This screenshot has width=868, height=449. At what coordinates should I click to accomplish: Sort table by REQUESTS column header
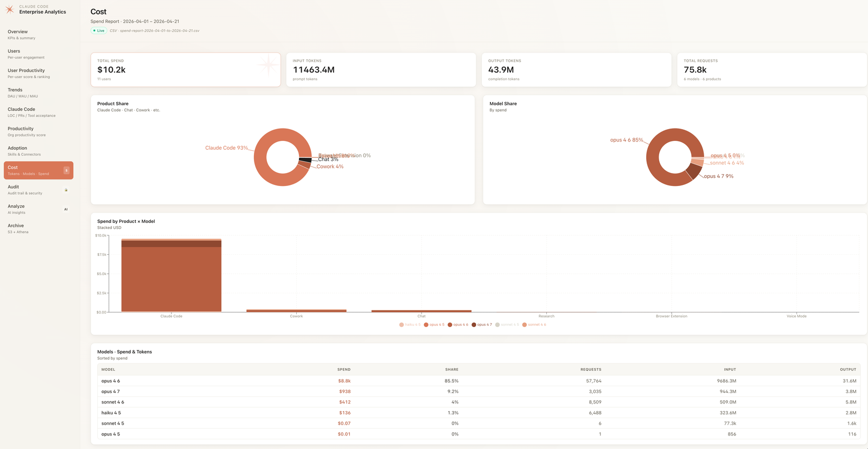(x=591, y=369)
